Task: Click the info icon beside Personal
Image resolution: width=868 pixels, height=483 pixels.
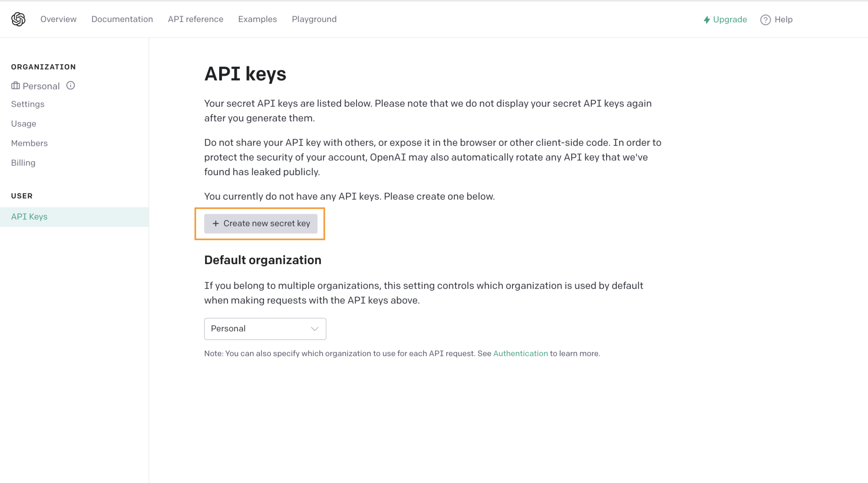Action: pos(71,86)
